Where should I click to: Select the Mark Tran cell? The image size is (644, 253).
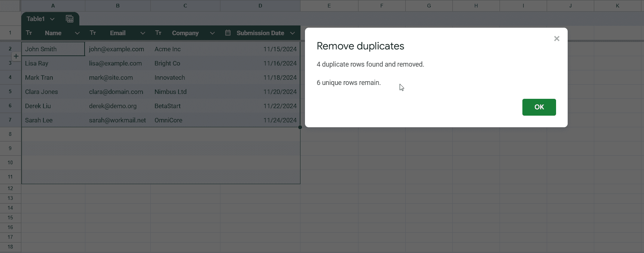pos(53,77)
